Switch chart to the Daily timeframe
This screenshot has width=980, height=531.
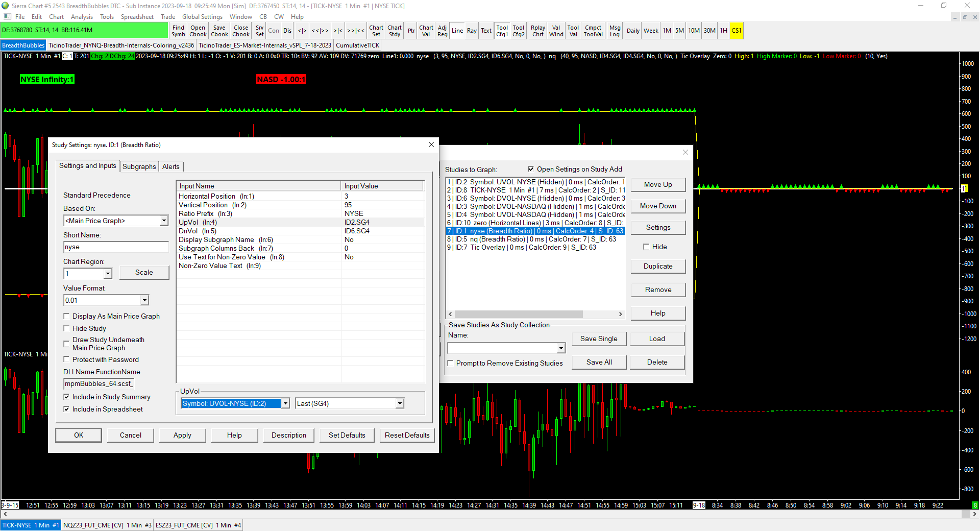633,31
